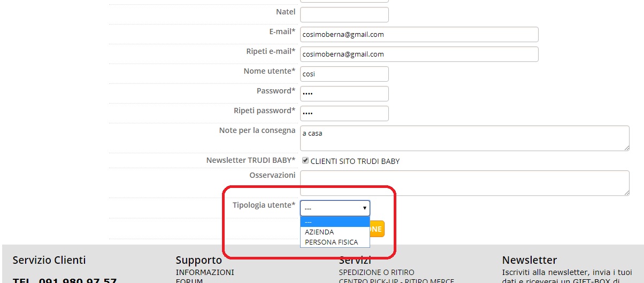The image size is (644, 283).
Task: Select the Nome utente text box
Action: (344, 74)
